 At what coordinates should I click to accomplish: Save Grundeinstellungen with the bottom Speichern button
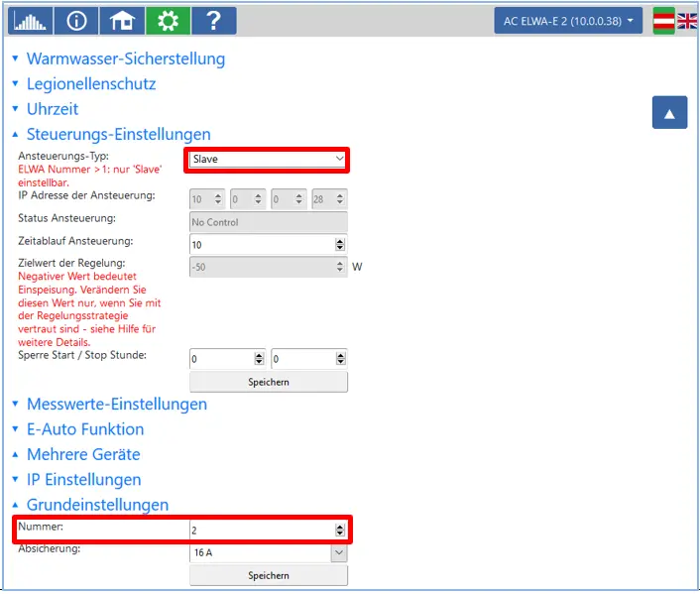[269, 576]
